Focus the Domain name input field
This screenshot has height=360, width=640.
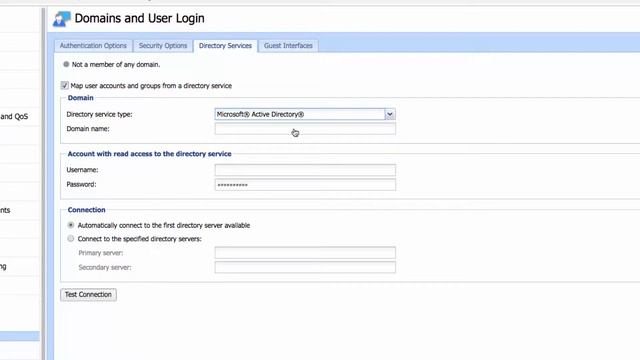[x=305, y=129]
